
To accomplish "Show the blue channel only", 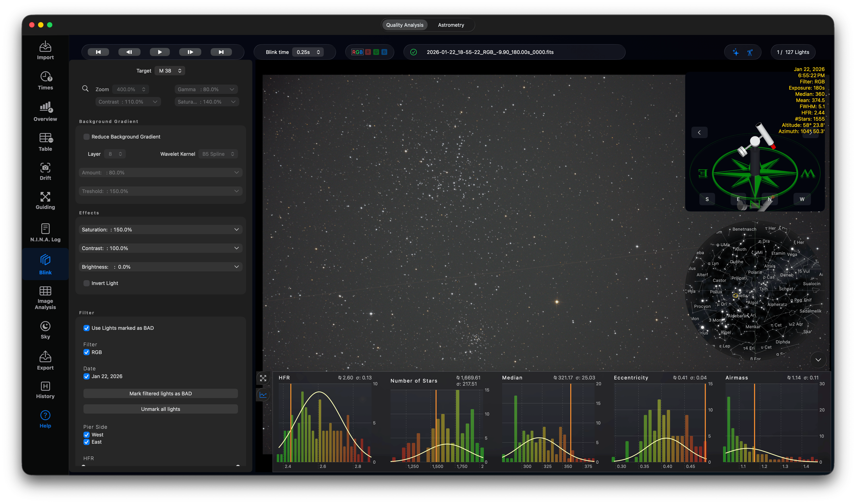I will click(x=384, y=52).
